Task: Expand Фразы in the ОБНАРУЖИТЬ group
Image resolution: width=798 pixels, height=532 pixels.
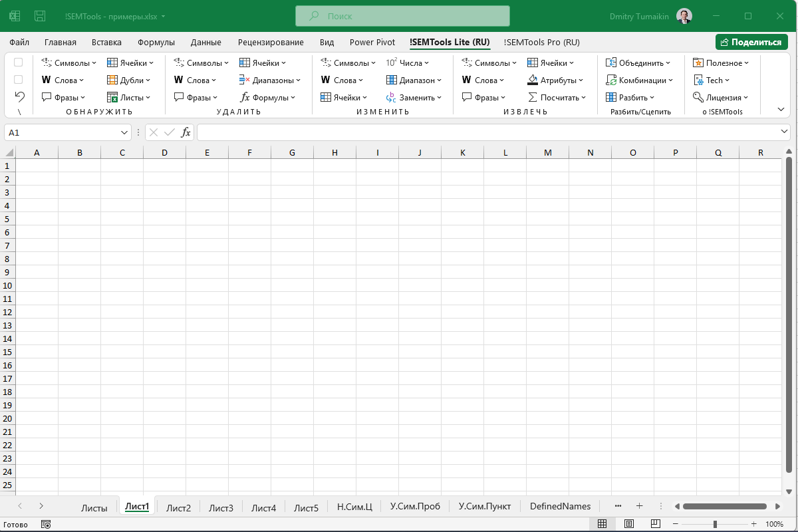Action: 63,98
